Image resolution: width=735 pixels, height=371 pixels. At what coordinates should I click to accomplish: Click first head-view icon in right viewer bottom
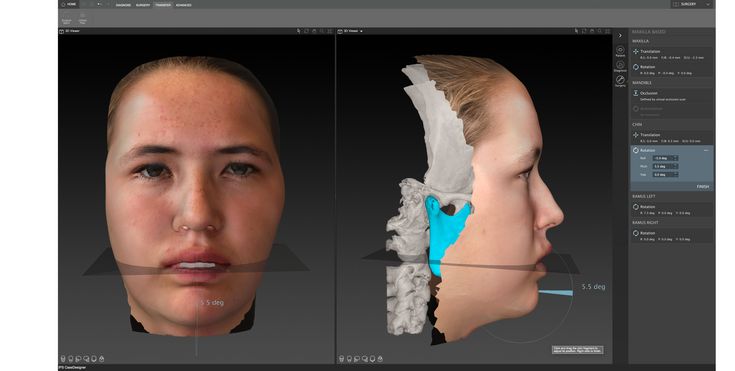[x=341, y=359]
